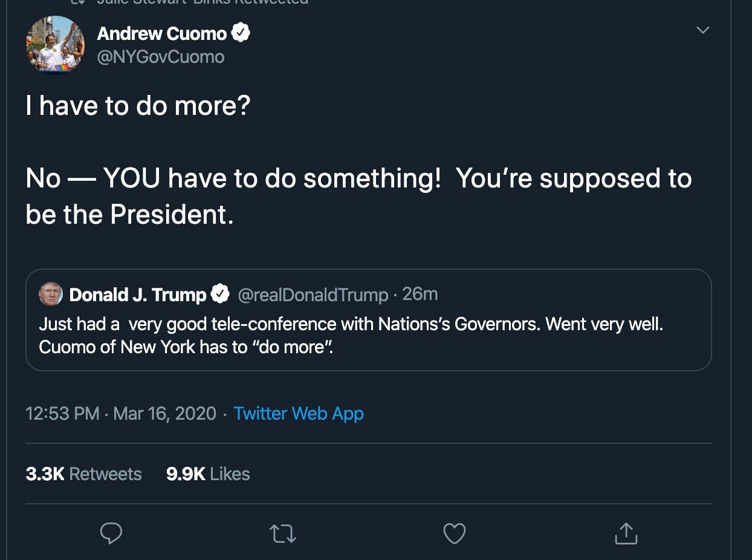Viewport: 752px width, 560px height.
Task: Click the quoted tweet's 26m timestamp
Action: [420, 294]
